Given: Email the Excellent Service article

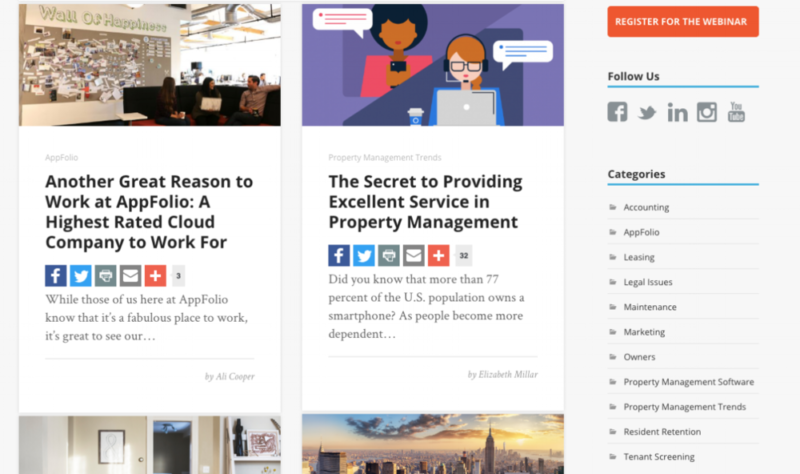Looking at the screenshot, I should tap(414, 256).
